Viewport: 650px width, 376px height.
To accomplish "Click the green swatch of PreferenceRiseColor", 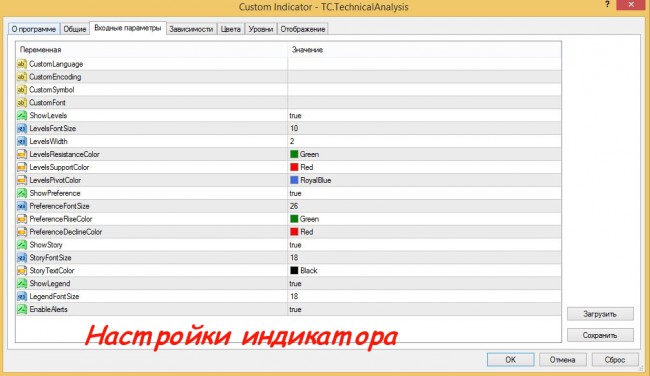I will (294, 219).
